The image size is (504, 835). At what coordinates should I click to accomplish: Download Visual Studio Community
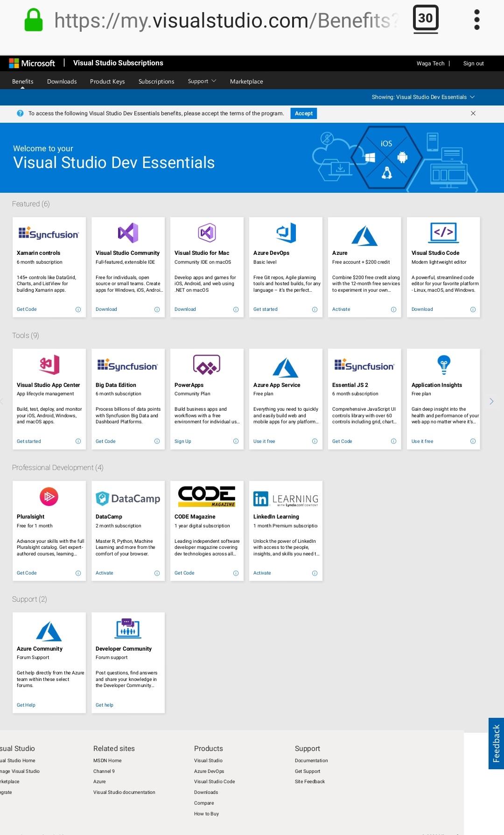(106, 309)
